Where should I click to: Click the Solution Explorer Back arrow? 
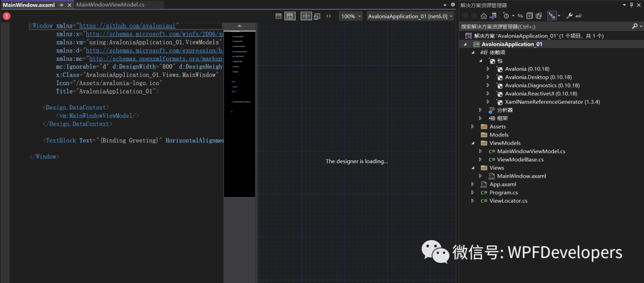pyautogui.click(x=465, y=15)
